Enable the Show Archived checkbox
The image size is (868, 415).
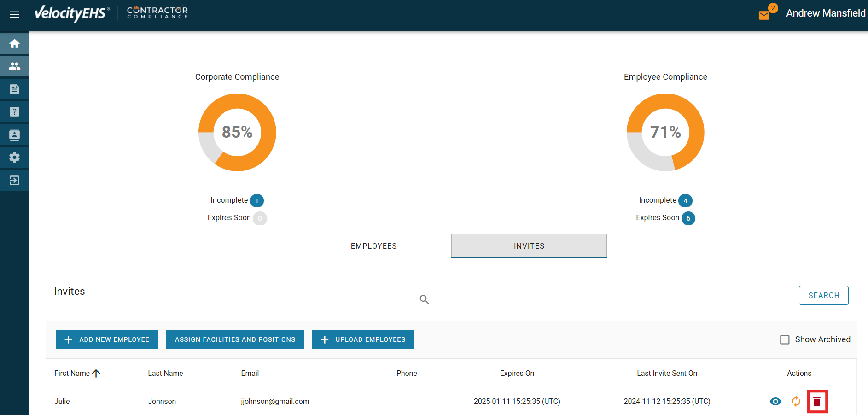(x=785, y=339)
